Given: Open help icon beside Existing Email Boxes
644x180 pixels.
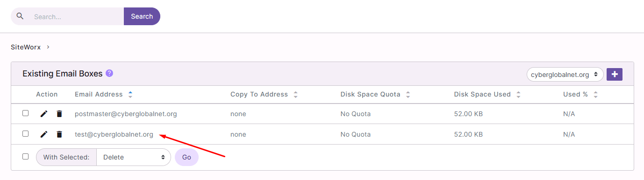Looking at the screenshot, I should (x=109, y=73).
